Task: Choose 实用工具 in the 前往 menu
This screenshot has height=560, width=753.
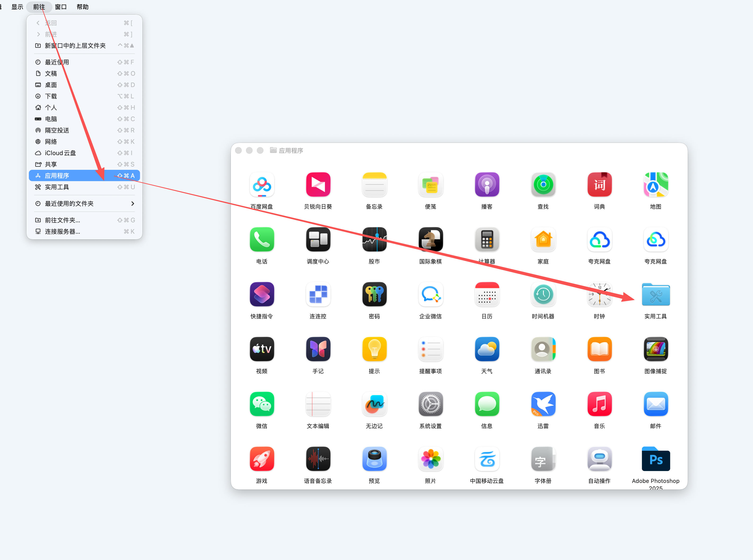Action: pos(84,187)
